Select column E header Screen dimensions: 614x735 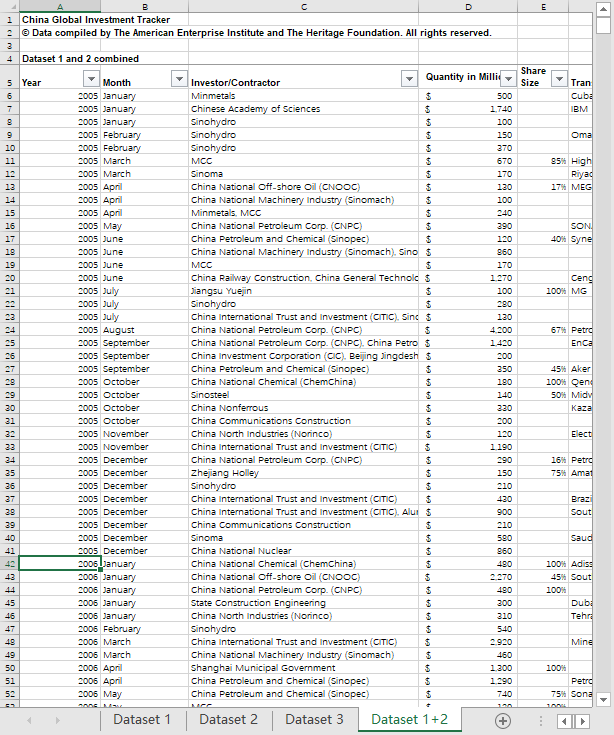(x=543, y=7)
